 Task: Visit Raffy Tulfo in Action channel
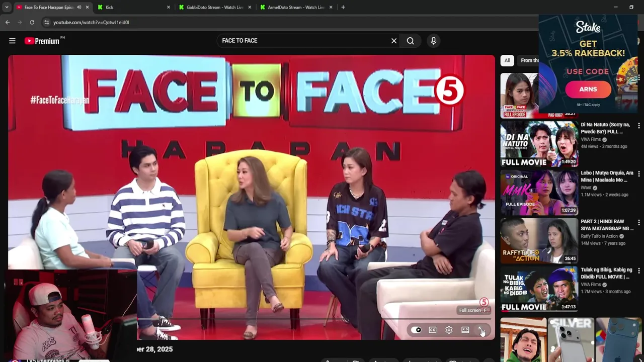click(x=600, y=236)
